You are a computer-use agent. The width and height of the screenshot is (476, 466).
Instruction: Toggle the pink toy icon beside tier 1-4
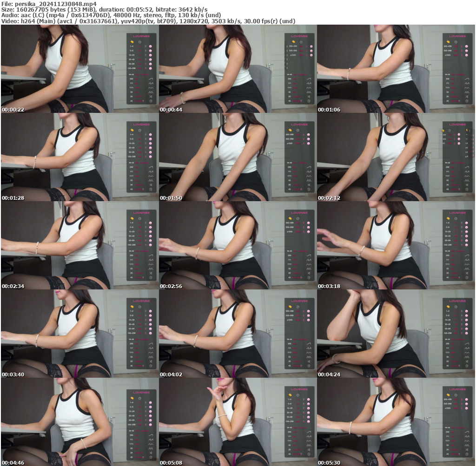point(151,46)
